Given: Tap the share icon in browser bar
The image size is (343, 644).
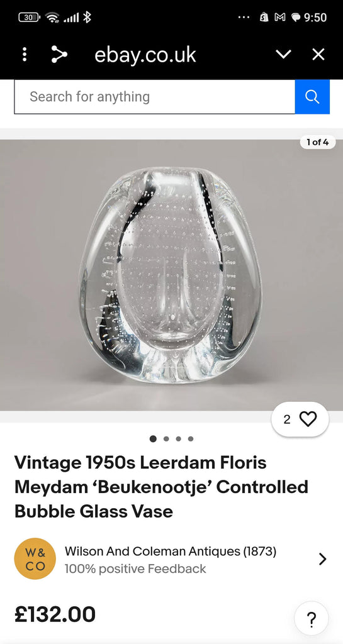Looking at the screenshot, I should click(x=59, y=55).
